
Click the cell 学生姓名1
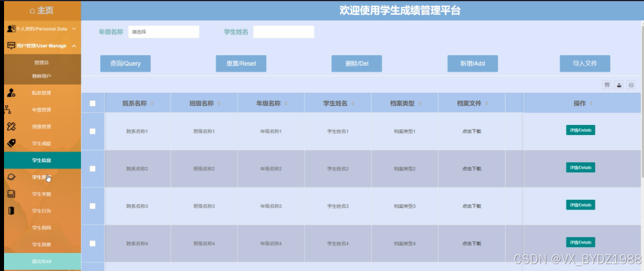(338, 131)
